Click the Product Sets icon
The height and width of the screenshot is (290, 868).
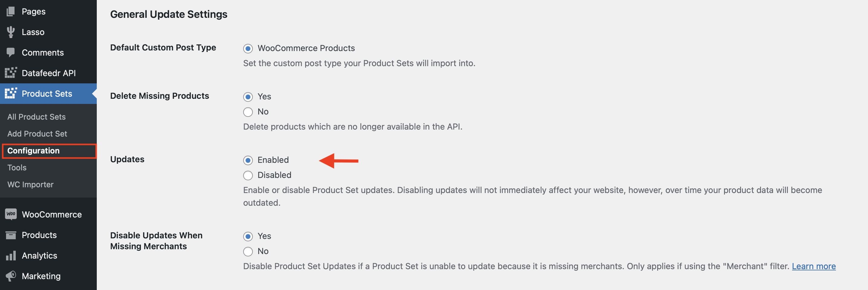click(x=11, y=94)
